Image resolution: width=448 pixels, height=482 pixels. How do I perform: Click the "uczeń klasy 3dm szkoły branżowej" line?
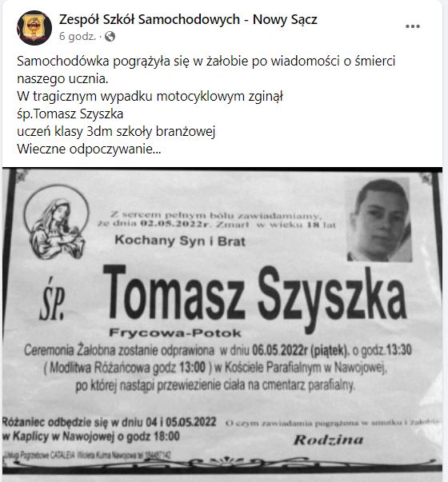[x=116, y=132]
